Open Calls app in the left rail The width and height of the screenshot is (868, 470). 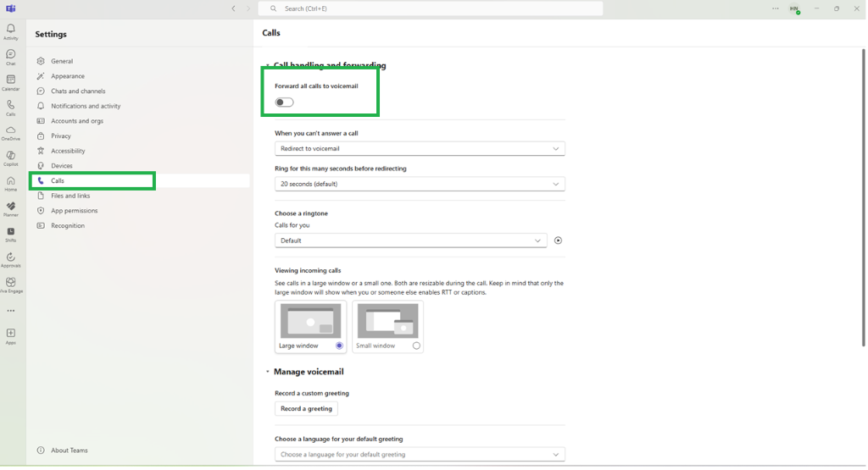[x=10, y=108]
